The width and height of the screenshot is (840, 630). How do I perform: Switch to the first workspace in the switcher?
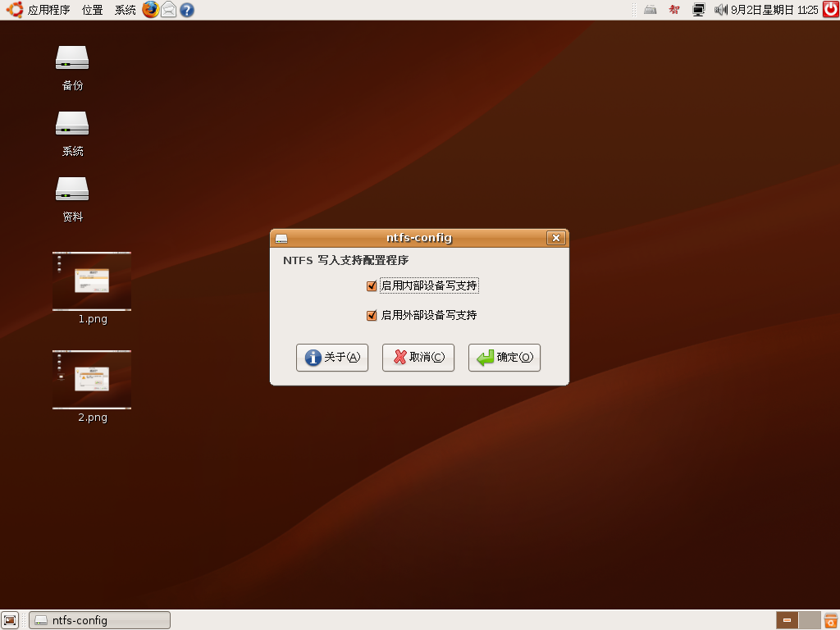click(x=787, y=620)
